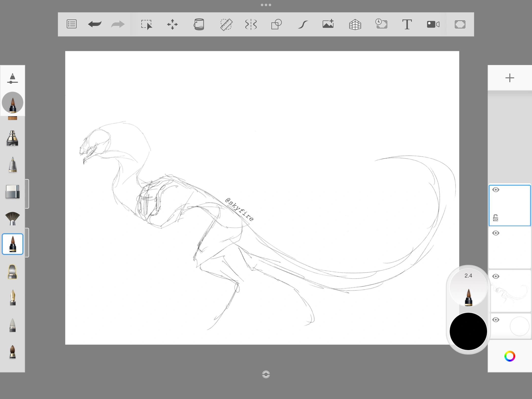Add a new layer with the plus button
Image resolution: width=532 pixels, height=399 pixels.
point(510,78)
